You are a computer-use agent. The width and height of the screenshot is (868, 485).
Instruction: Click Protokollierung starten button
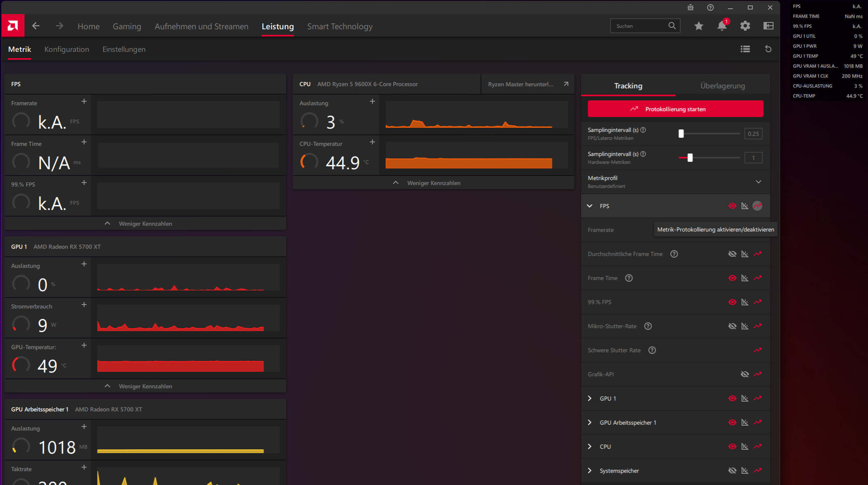tap(675, 109)
